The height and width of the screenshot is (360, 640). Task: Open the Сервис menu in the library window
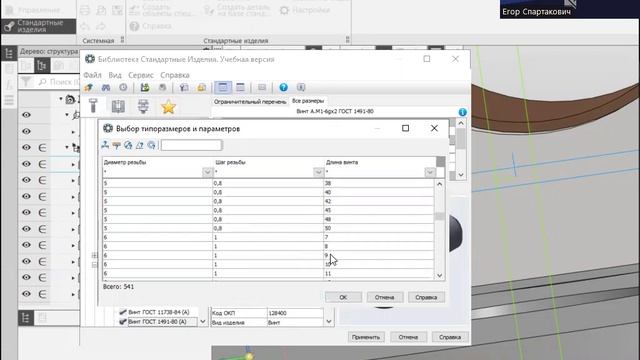141,75
